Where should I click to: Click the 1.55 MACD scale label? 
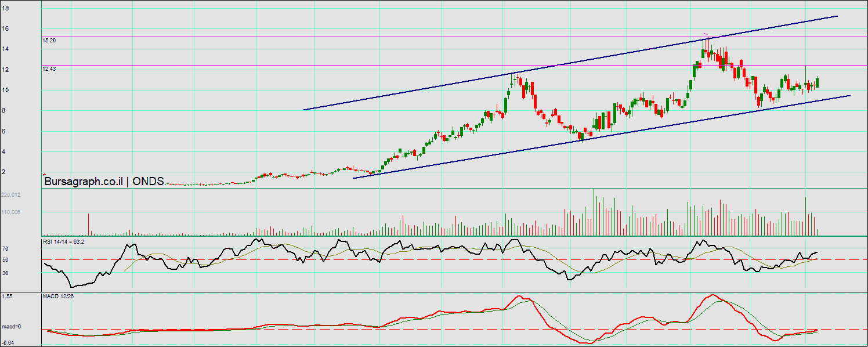coord(7,297)
